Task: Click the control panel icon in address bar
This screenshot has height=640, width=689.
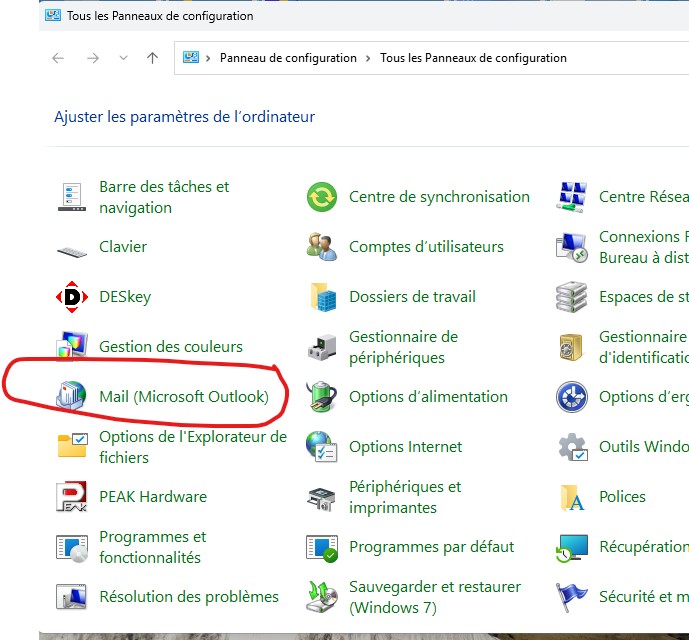Action: (x=191, y=58)
